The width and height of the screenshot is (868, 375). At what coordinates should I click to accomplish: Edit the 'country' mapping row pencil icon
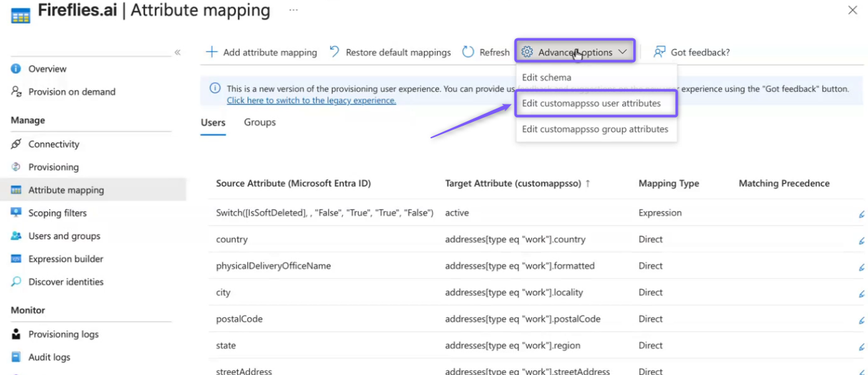click(861, 240)
